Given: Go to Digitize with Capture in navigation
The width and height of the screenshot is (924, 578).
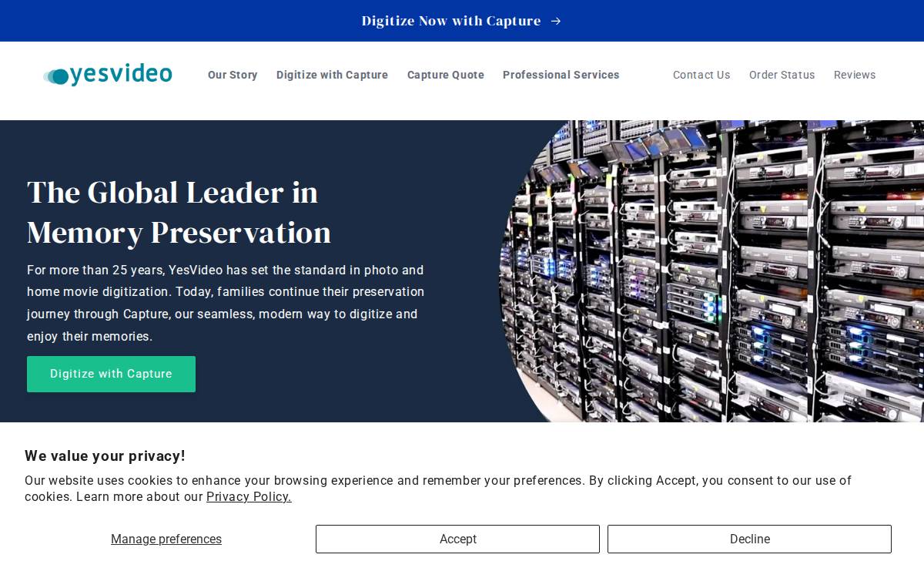Looking at the screenshot, I should [x=332, y=75].
